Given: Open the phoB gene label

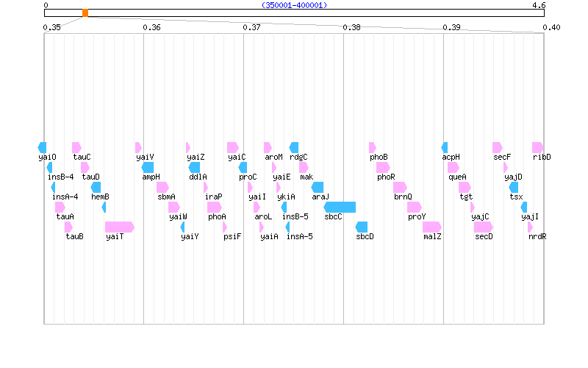Looking at the screenshot, I should click(x=379, y=157).
